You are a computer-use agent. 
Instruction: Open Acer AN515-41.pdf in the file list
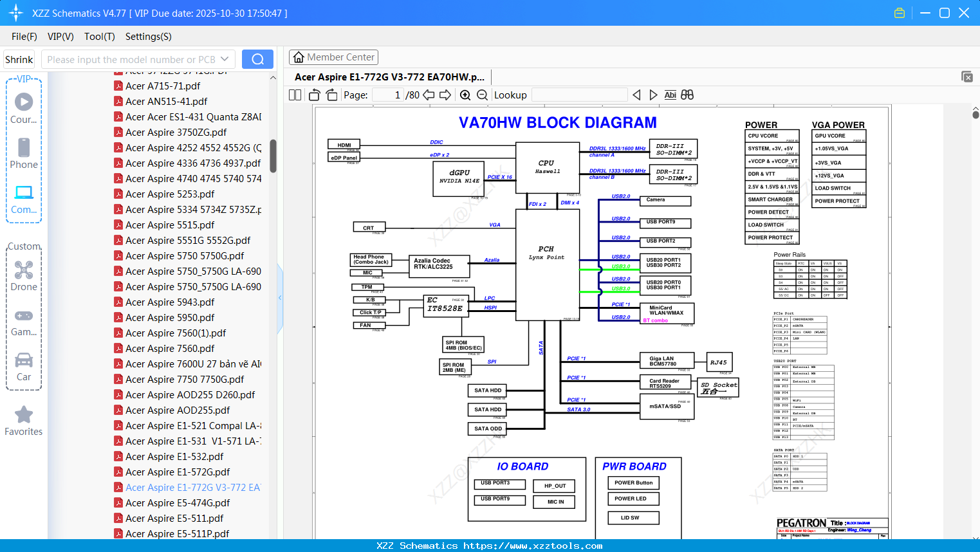coord(167,101)
